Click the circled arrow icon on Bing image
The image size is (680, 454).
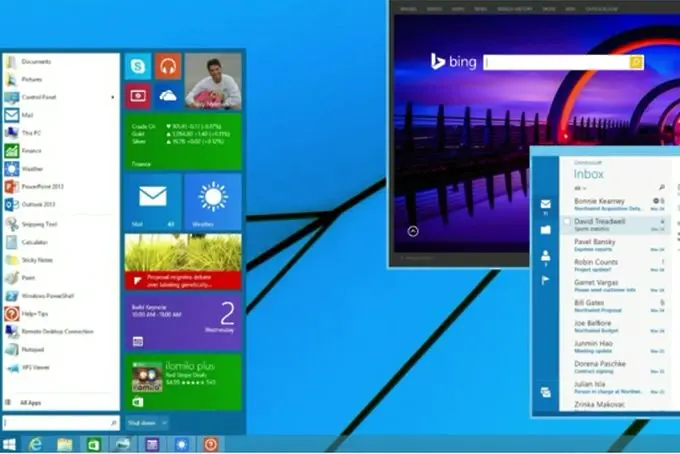(413, 231)
